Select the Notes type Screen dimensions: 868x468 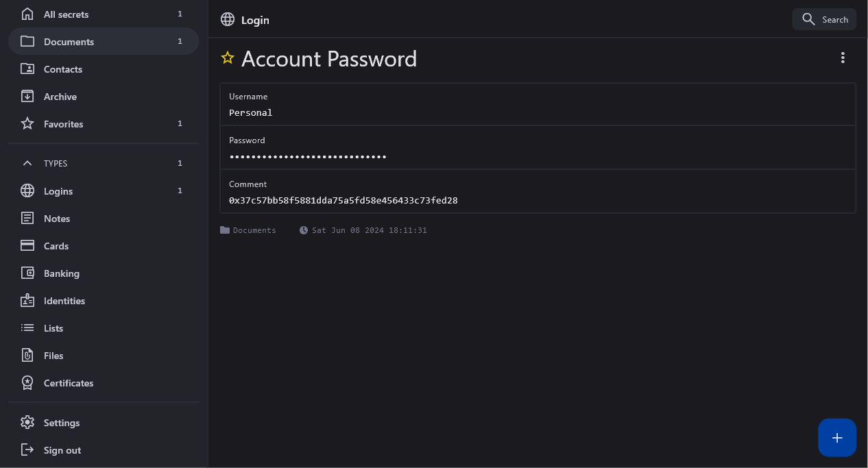tap(56, 219)
